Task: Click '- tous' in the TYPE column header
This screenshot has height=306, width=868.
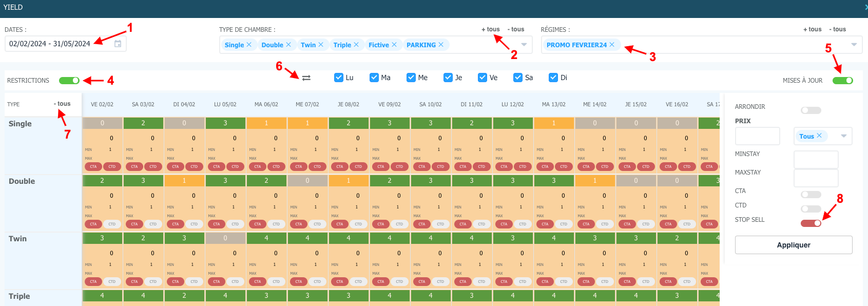Action: click(x=62, y=104)
